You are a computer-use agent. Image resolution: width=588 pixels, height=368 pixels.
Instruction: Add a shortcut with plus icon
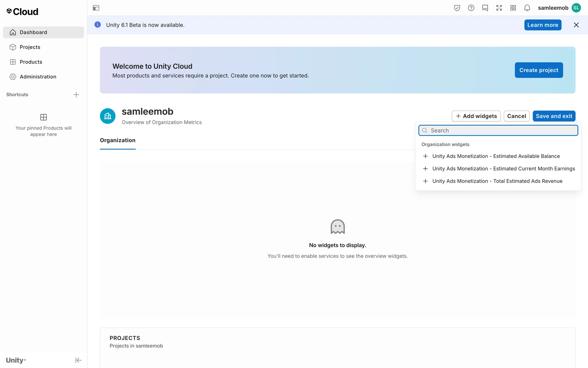76,95
